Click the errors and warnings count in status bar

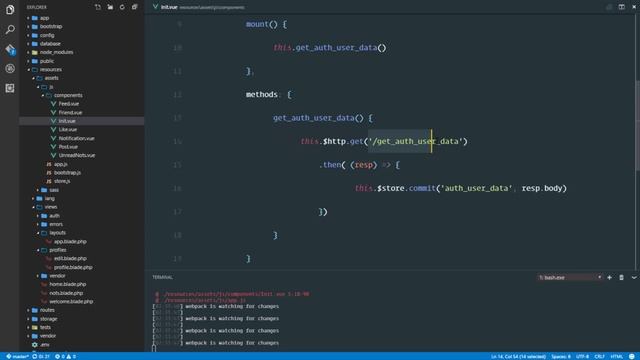pyautogui.click(x=65, y=356)
